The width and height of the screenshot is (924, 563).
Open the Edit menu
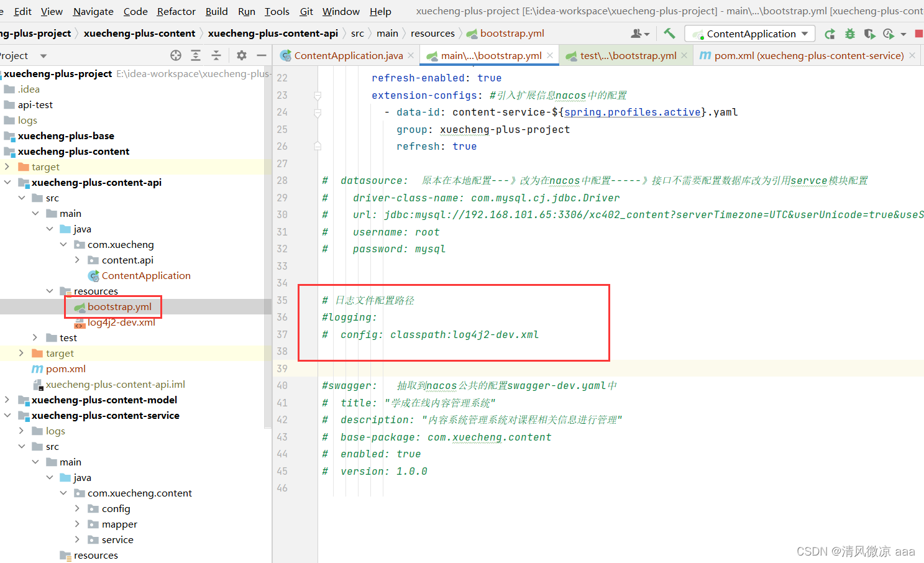22,11
